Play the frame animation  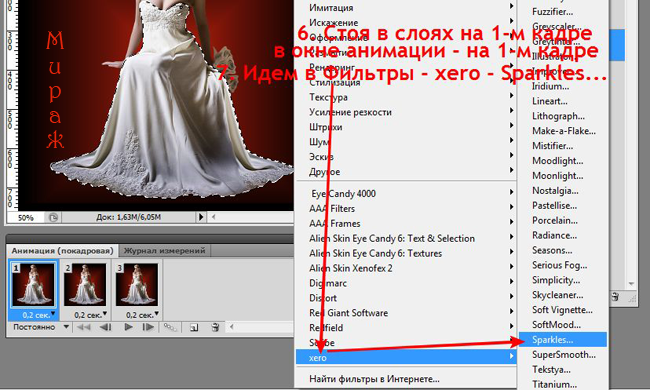tap(129, 327)
